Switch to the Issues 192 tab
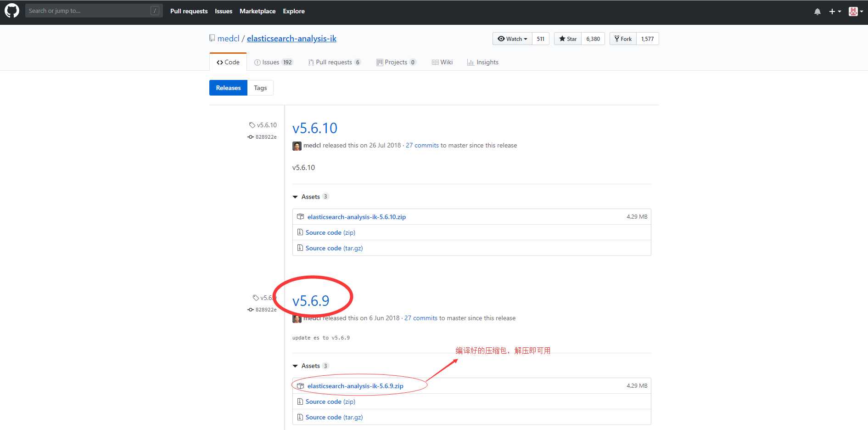 [x=274, y=62]
